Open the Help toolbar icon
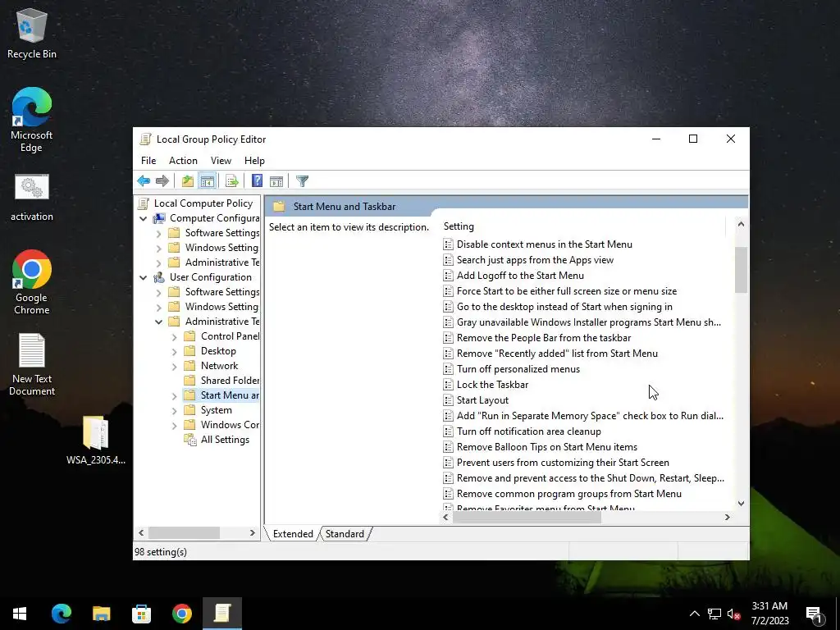Viewport: 840px width, 630px height. point(257,181)
